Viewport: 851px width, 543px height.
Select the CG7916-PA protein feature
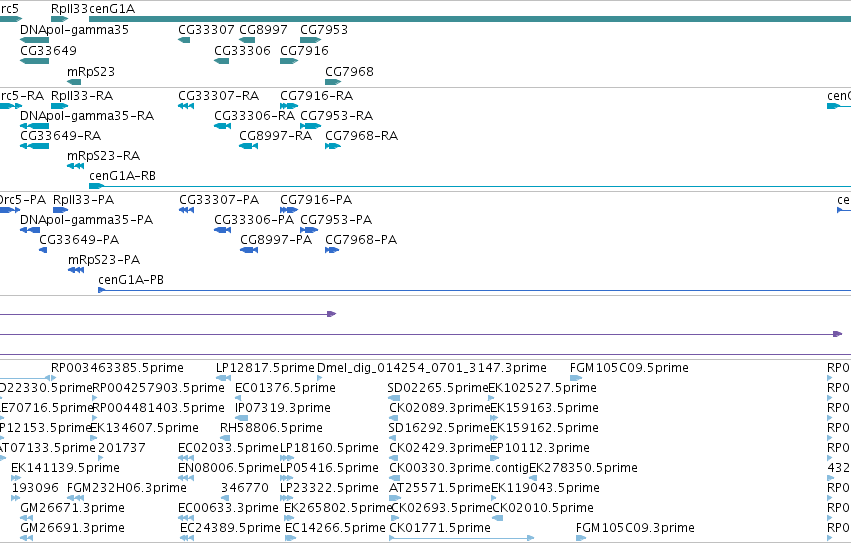tap(289, 210)
